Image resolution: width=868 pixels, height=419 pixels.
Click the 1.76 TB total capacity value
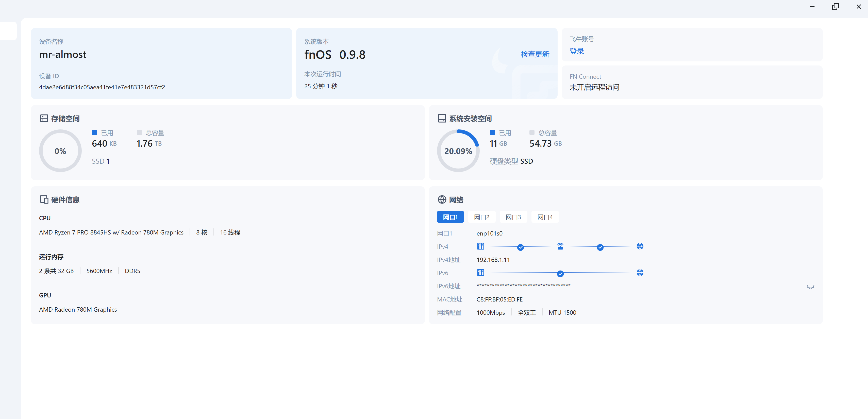coord(149,143)
